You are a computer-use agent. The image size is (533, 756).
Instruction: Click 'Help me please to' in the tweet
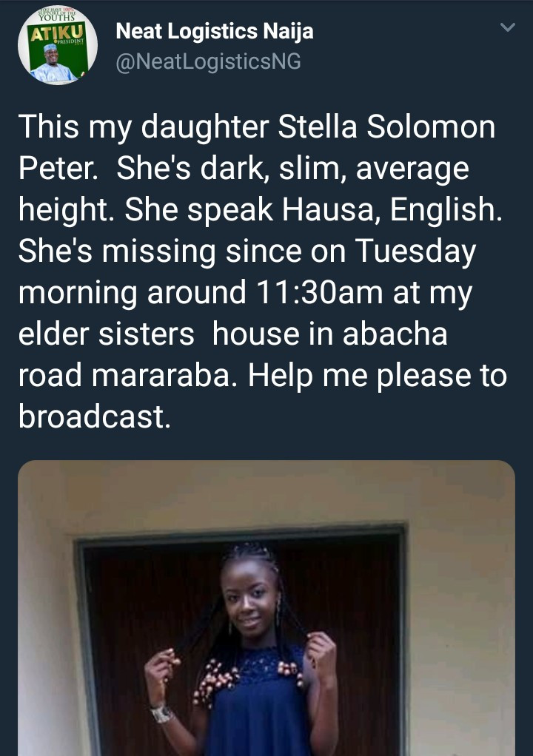tap(378, 375)
